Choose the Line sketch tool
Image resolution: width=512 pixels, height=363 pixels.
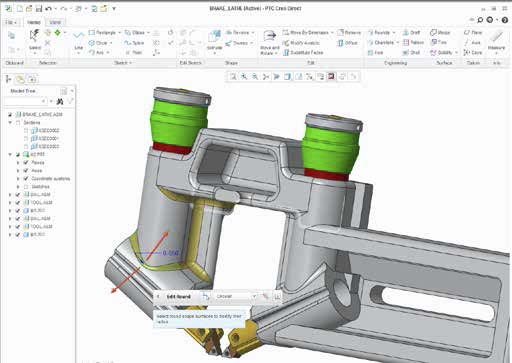[x=79, y=41]
